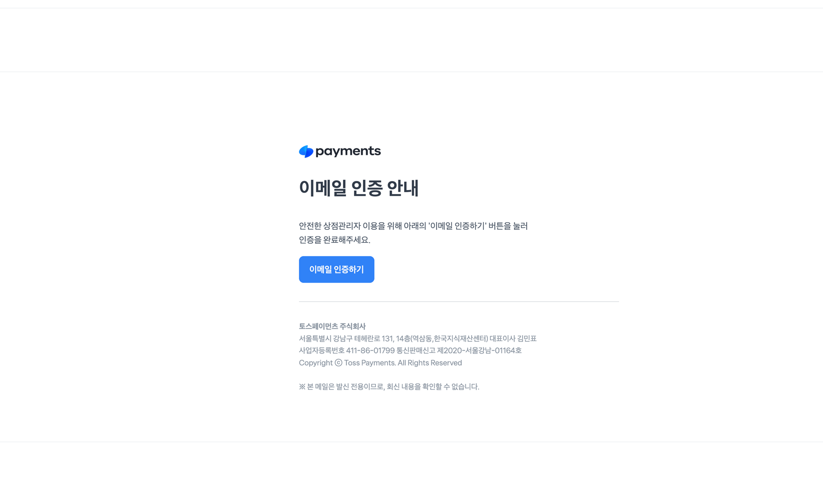Click the 회신 내용을 확인할 수 없습니다 text
This screenshot has height=504, width=823.
coord(433,387)
